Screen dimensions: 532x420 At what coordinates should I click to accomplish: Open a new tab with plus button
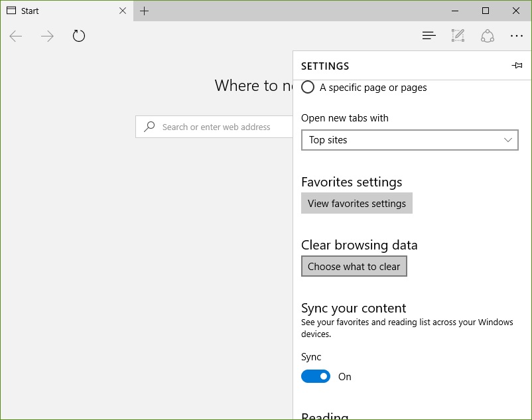[x=144, y=11]
